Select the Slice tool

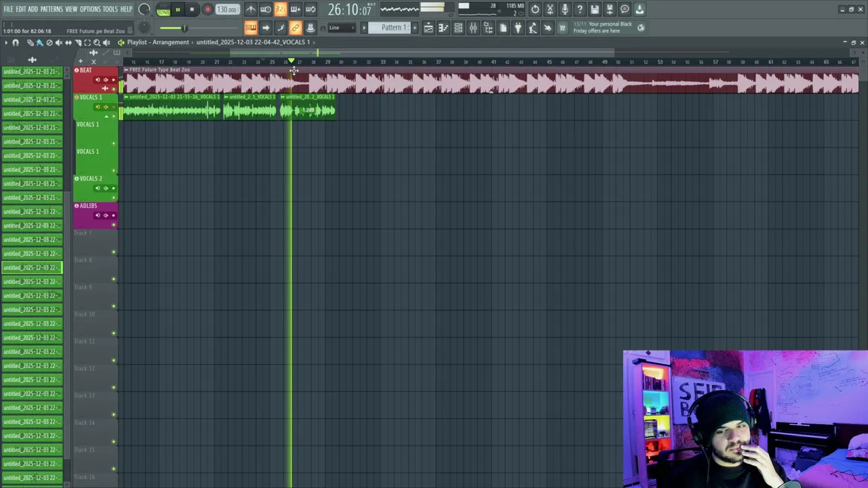pyautogui.click(x=77, y=43)
